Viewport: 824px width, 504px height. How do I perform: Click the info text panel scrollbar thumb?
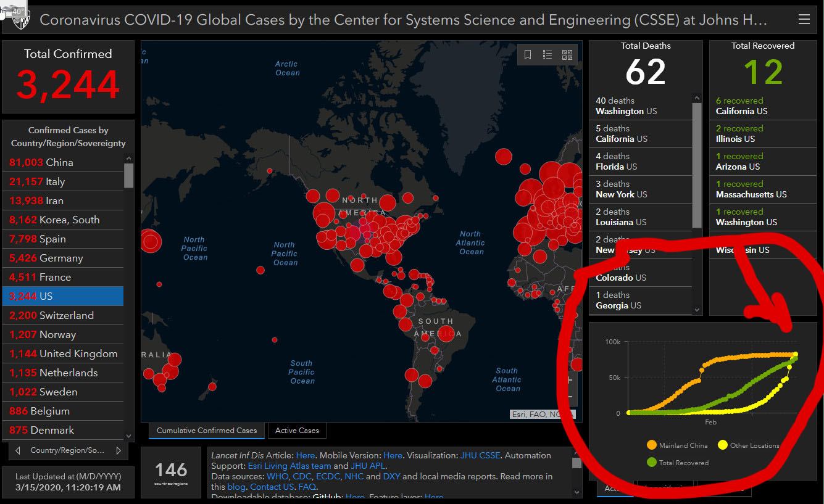tap(576, 463)
